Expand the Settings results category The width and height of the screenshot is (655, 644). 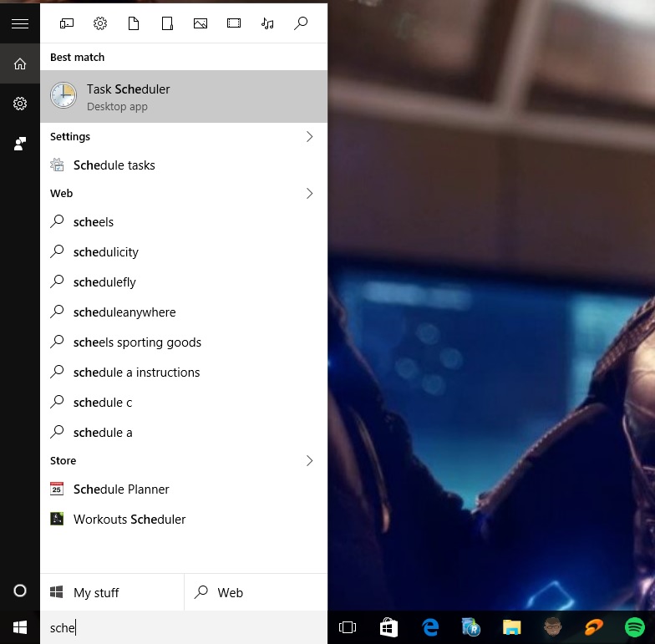pos(184,137)
